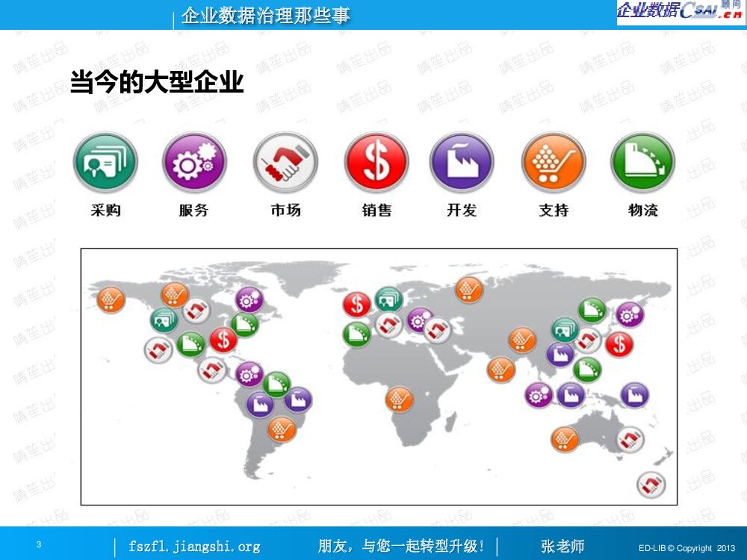
Task: Click the 物流 label text
Action: [642, 210]
